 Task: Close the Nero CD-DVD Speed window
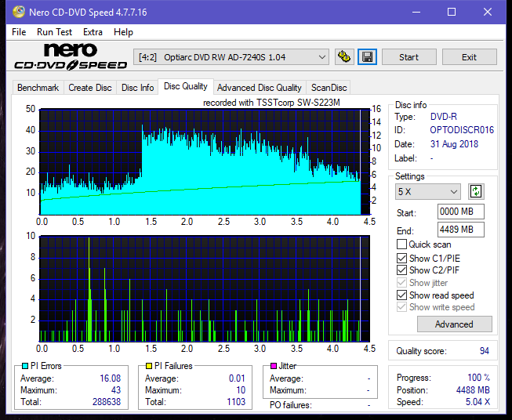coord(488,12)
